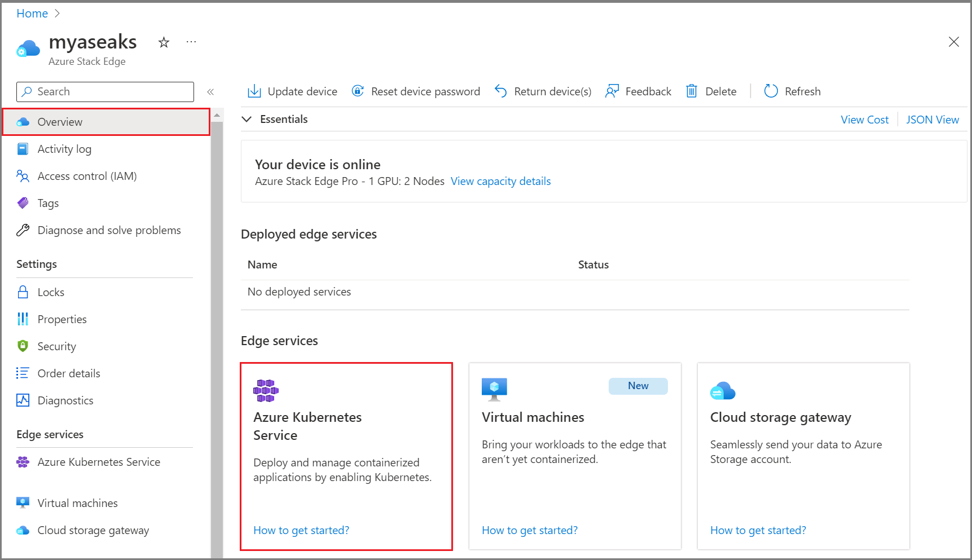Image resolution: width=972 pixels, height=560 pixels.
Task: Click the New badge on Virtual machines card
Action: [638, 386]
